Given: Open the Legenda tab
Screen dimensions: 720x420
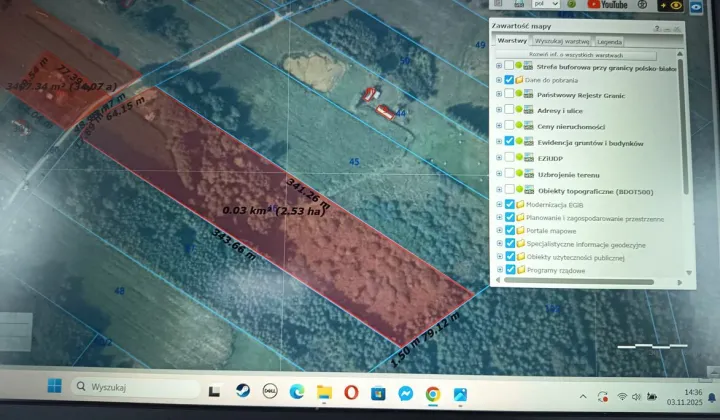Looking at the screenshot, I should [x=609, y=42].
